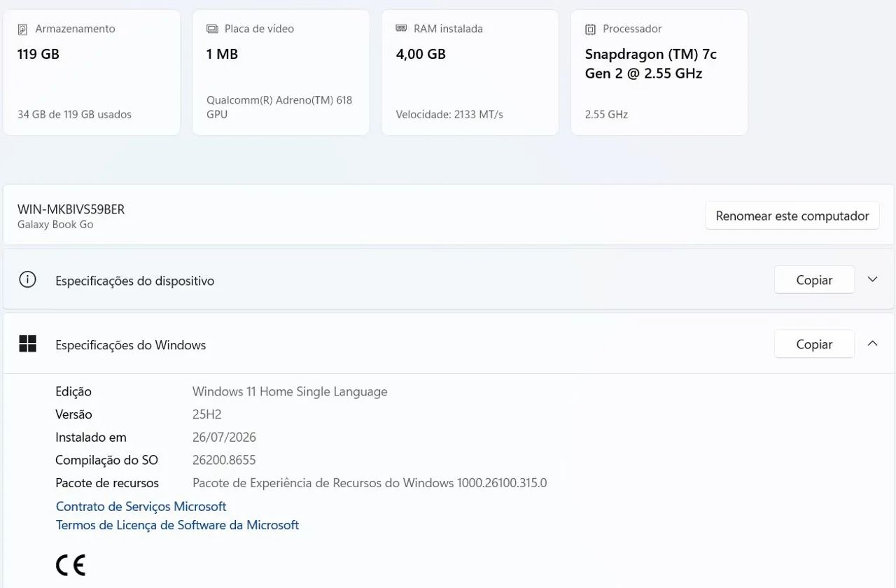The width and height of the screenshot is (896, 588).
Task: Open the Armazenamento 119 GB card
Action: (92, 72)
